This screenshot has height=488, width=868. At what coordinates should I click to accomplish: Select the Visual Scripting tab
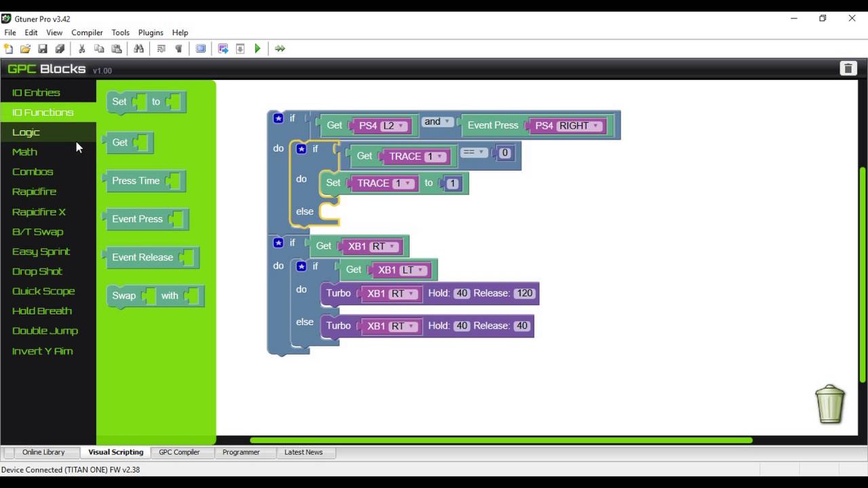tap(115, 452)
